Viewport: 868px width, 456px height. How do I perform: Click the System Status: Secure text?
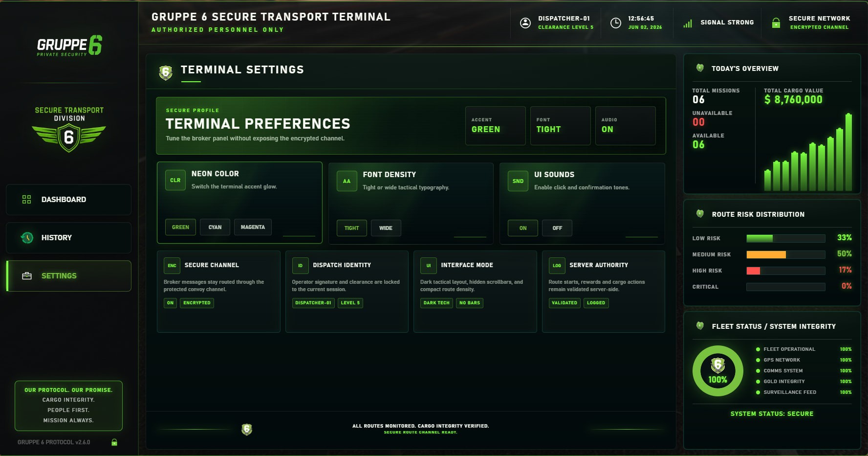click(772, 414)
